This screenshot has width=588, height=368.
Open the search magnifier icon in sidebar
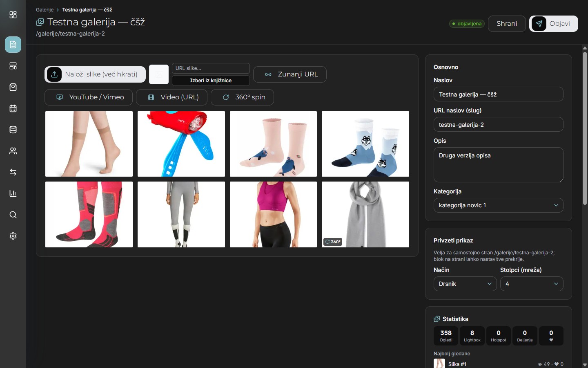pyautogui.click(x=13, y=215)
